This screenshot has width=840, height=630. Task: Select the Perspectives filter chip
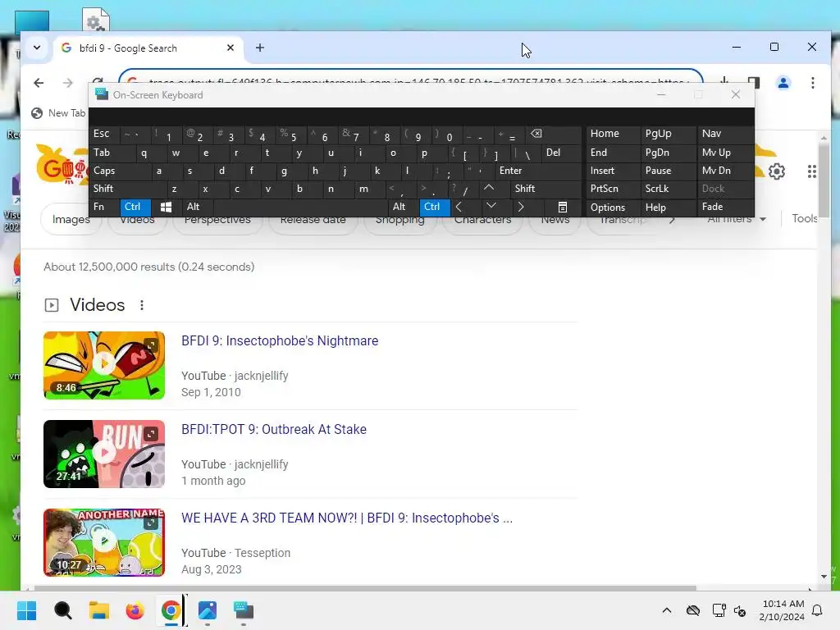[217, 220]
